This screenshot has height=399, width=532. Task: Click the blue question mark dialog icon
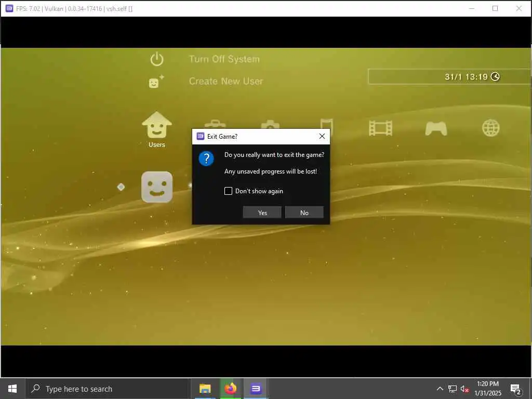point(206,158)
